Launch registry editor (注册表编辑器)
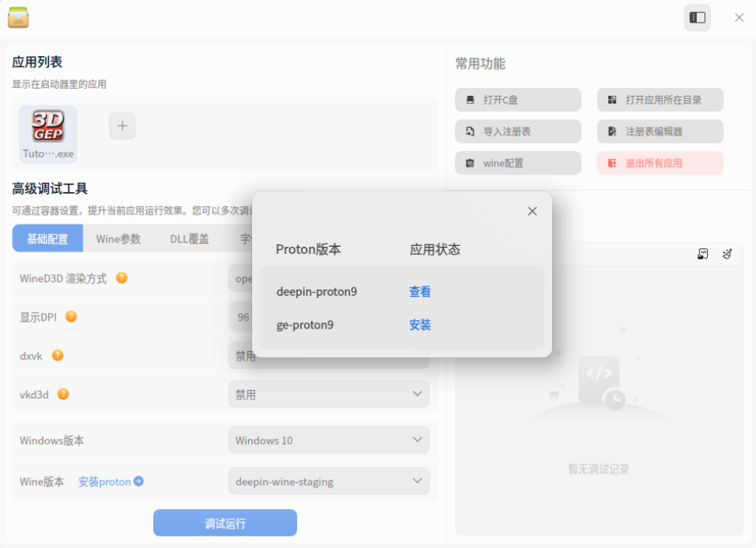This screenshot has height=548, width=756. [x=660, y=132]
